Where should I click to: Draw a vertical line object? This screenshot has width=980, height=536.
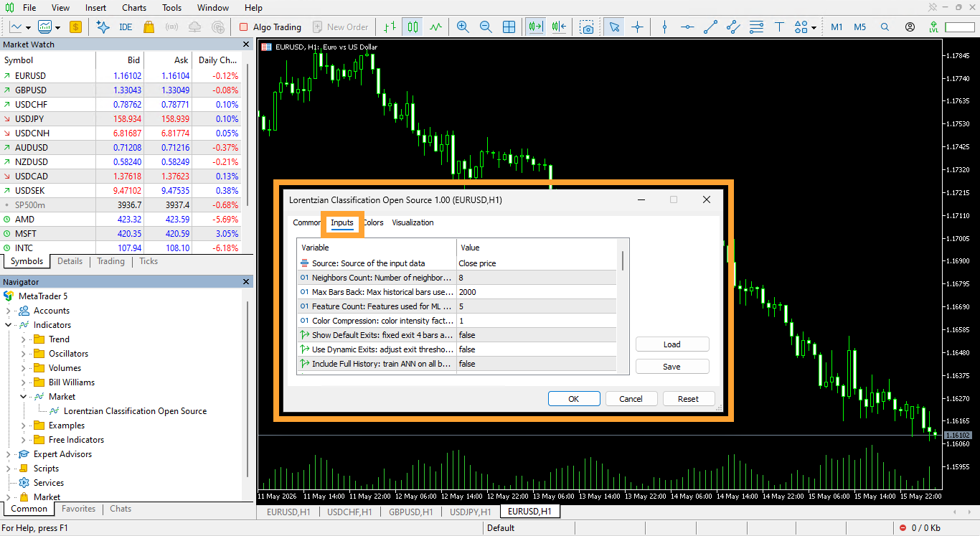(x=664, y=27)
